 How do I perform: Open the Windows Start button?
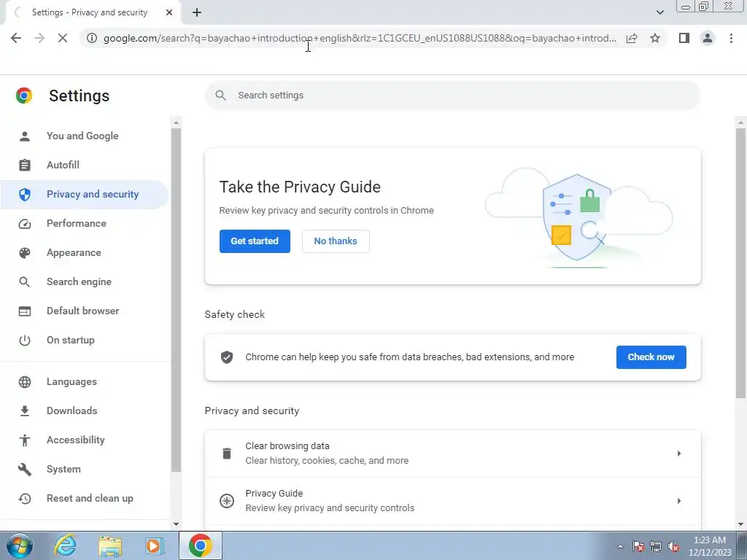19,545
